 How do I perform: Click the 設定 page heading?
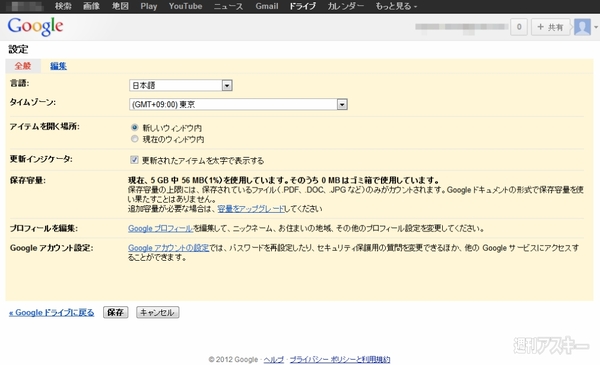pyautogui.click(x=18, y=49)
